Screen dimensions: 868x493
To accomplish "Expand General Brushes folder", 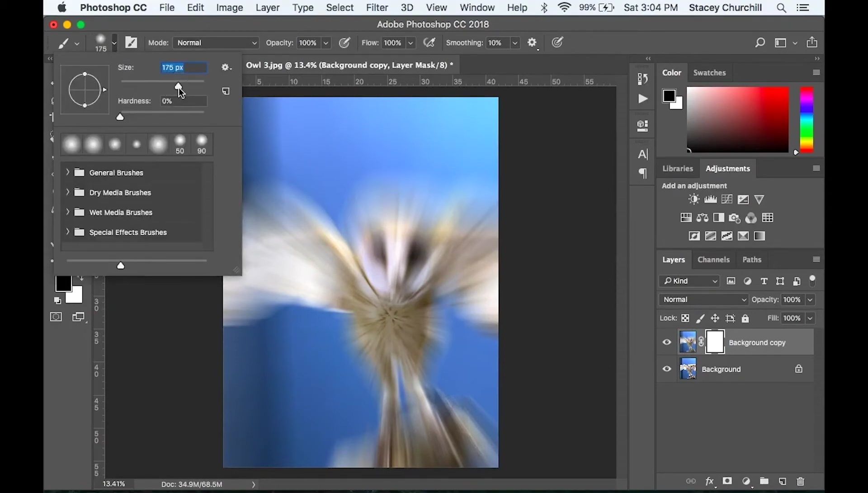I will click(68, 172).
